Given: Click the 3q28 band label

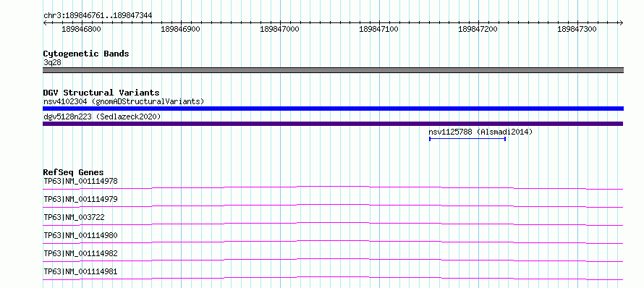Looking at the screenshot, I should tap(52, 62).
